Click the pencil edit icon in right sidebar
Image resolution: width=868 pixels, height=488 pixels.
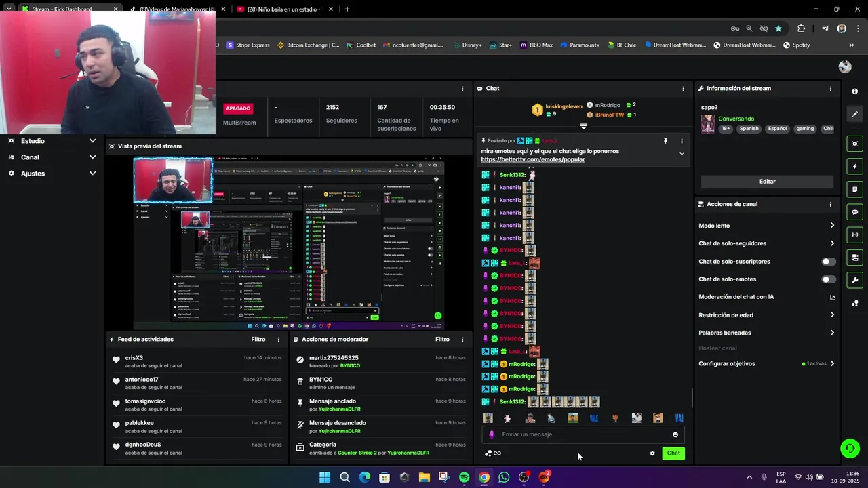coord(854,114)
